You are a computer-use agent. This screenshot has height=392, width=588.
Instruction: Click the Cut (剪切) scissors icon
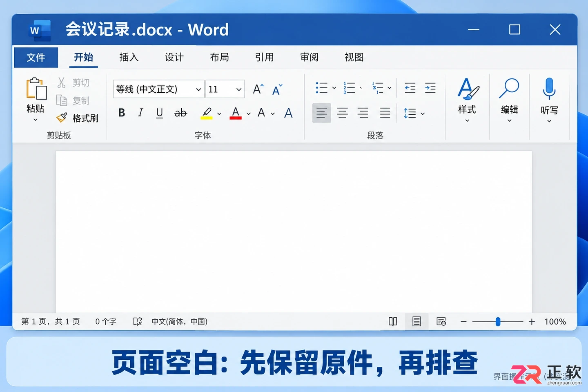pyautogui.click(x=62, y=82)
